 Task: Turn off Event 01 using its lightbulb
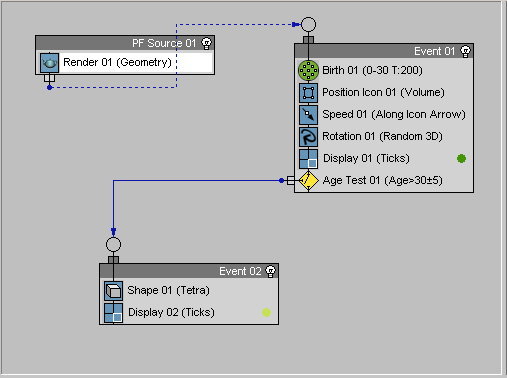465,51
